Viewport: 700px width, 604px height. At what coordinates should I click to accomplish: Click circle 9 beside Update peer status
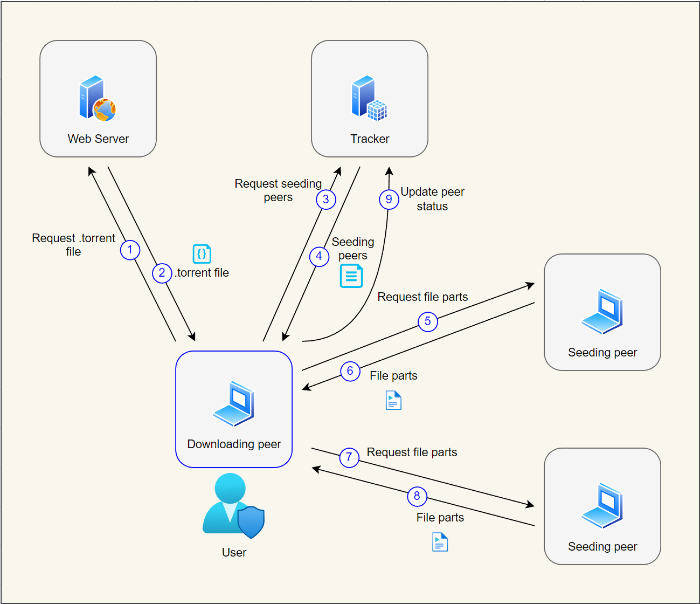click(389, 200)
